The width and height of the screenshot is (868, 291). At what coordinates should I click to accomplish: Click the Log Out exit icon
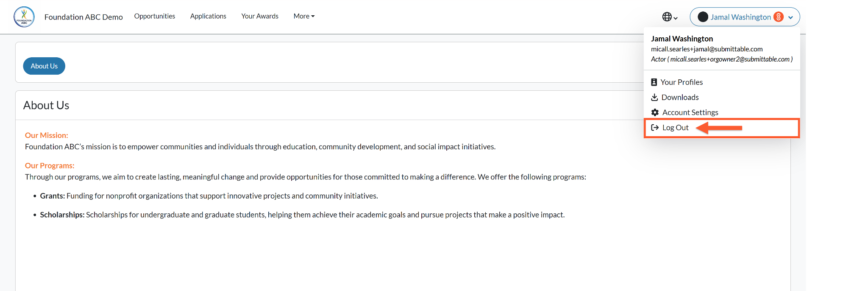[655, 128]
